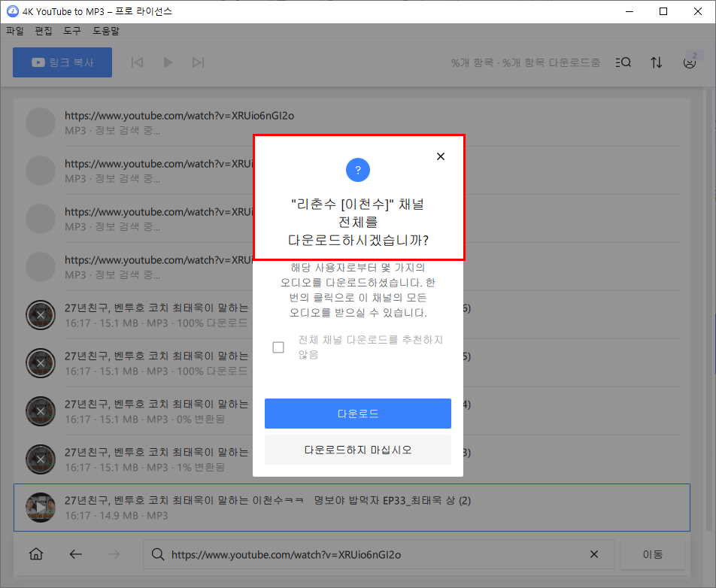Click the dialog description starting '해당 사용자로부터 몇 가지의'
Screen dimensions: 716x588
[x=357, y=290]
